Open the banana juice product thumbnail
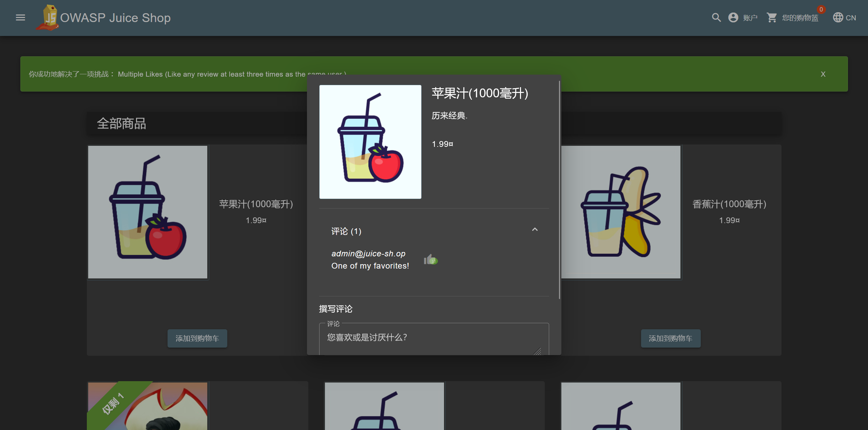This screenshot has height=430, width=868. coord(621,212)
